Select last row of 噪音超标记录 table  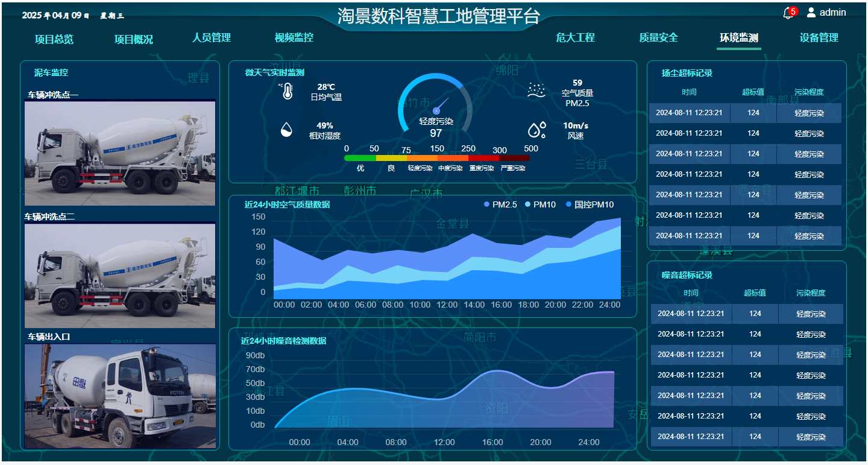[x=747, y=437]
